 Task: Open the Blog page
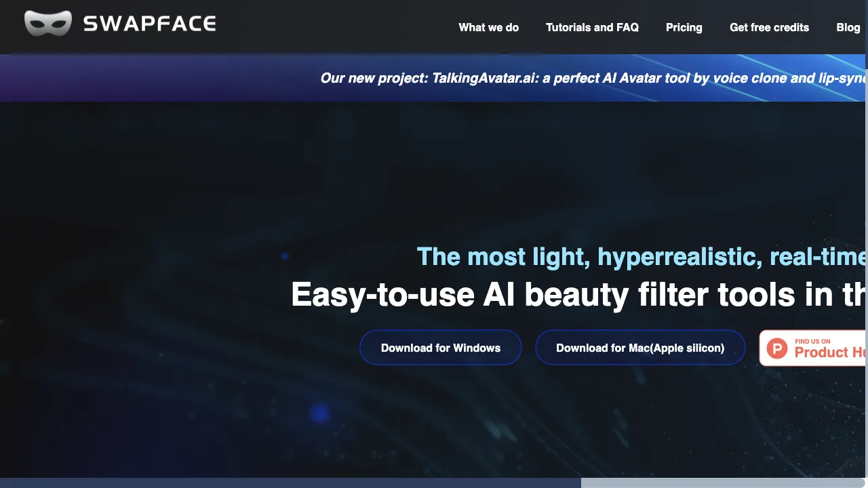click(848, 27)
